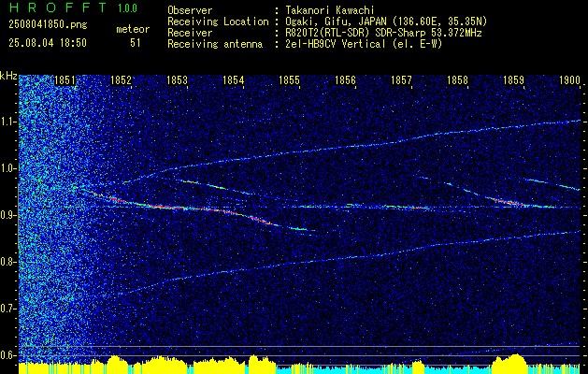Viewport: 588px width, 374px height.
Task: Click the 1852 time marker
Action: click(122, 80)
